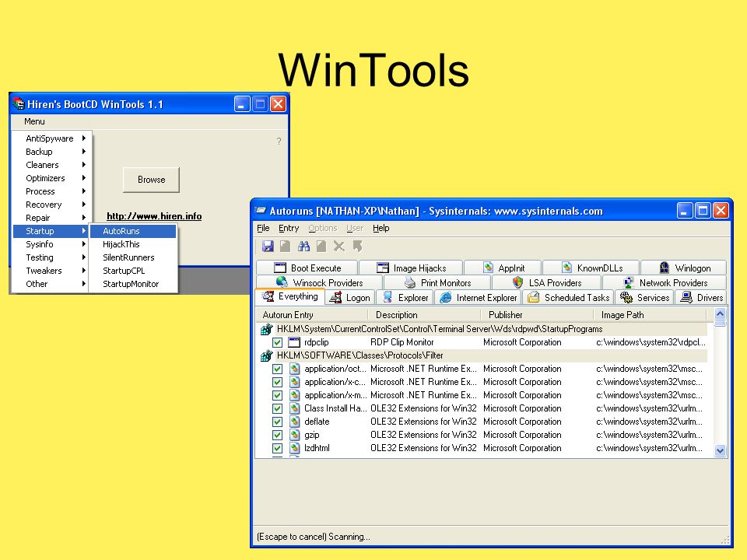Click the rdpclip entry's window icon
747x560 pixels.
[294, 342]
